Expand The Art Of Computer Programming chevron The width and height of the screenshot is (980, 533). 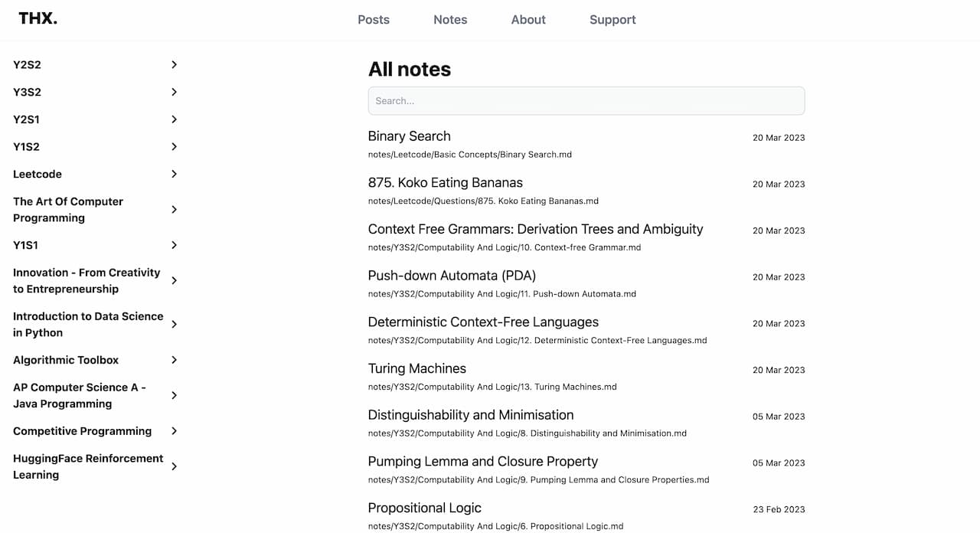pyautogui.click(x=174, y=210)
